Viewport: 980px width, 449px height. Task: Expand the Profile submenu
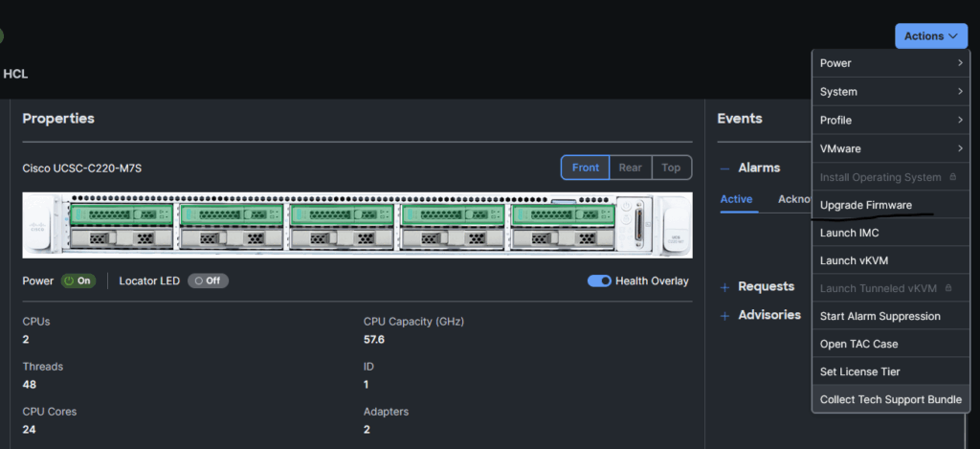pyautogui.click(x=891, y=120)
